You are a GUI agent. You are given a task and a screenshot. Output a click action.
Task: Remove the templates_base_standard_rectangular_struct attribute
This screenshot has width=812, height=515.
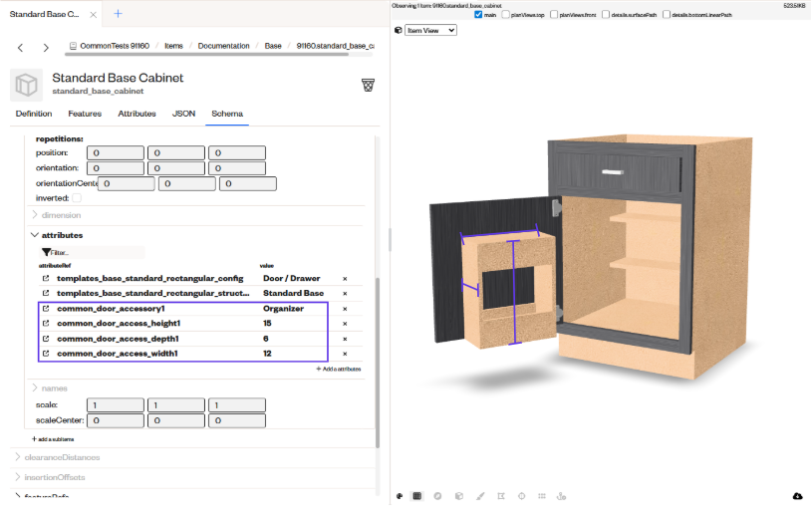(x=345, y=294)
